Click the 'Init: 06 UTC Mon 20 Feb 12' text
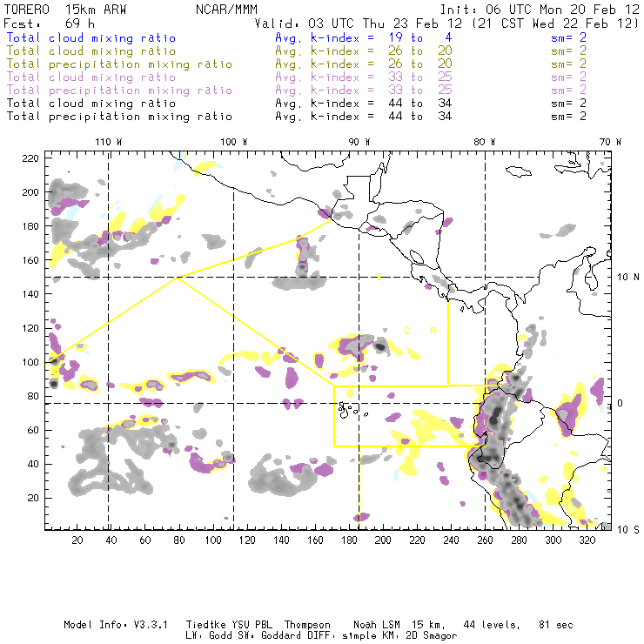644x644 pixels. click(540, 10)
